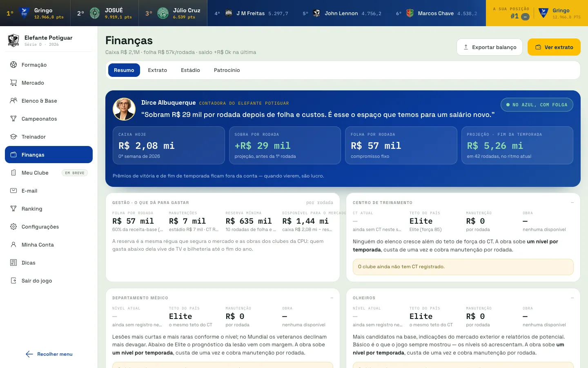588x368 pixels.
Task: Click the 'Em breve' badge beside Meu Clube
Action: point(74,173)
